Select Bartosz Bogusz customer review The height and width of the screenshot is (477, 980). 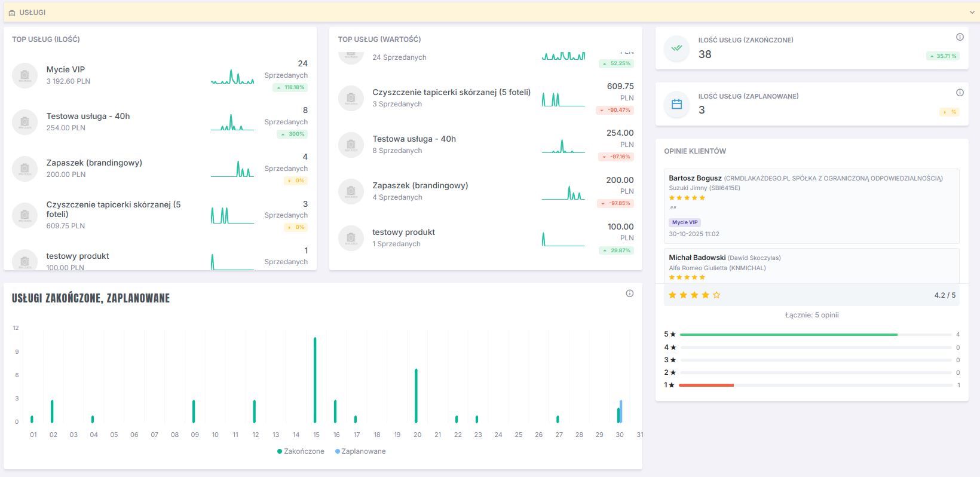[695, 178]
